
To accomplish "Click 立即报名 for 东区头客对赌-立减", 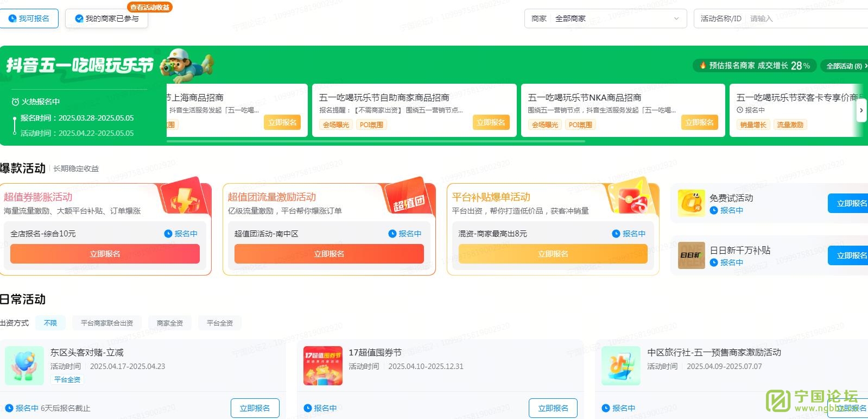I will (255, 408).
